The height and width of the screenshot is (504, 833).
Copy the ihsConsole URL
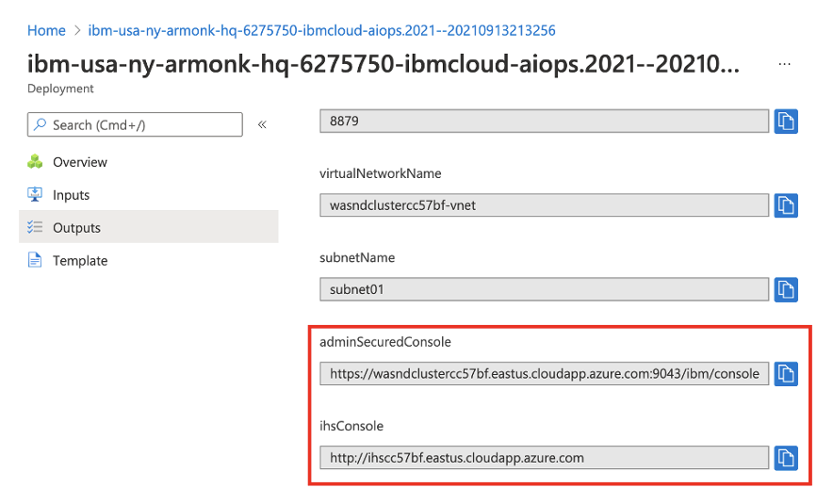pyautogui.click(x=786, y=457)
